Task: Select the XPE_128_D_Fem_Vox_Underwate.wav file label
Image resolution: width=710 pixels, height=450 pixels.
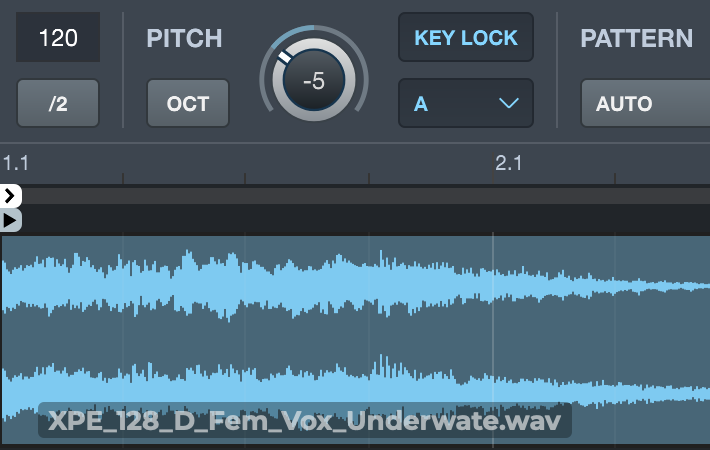Action: point(304,420)
